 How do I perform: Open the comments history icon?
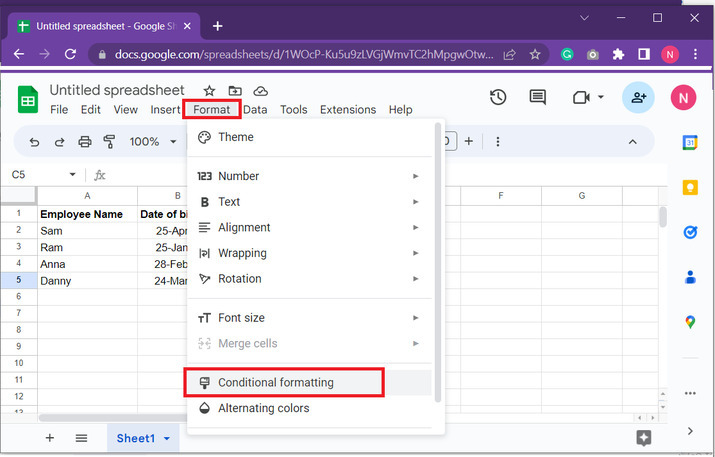pos(538,97)
